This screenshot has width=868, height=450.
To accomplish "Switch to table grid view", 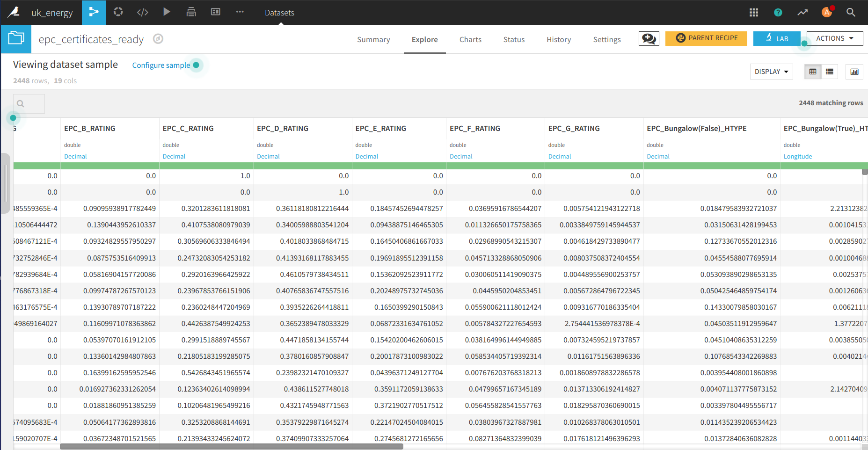I will (x=813, y=72).
